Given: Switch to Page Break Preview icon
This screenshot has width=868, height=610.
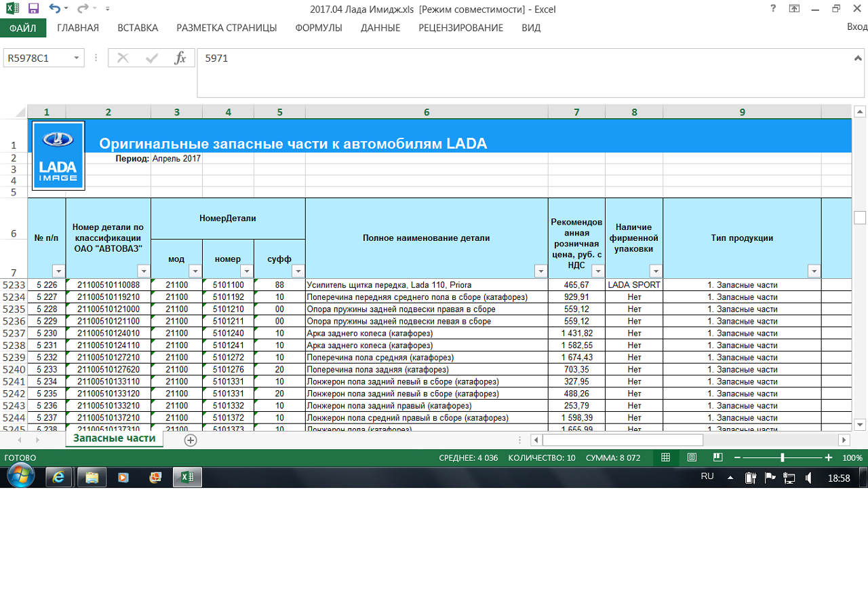Looking at the screenshot, I should (x=717, y=457).
